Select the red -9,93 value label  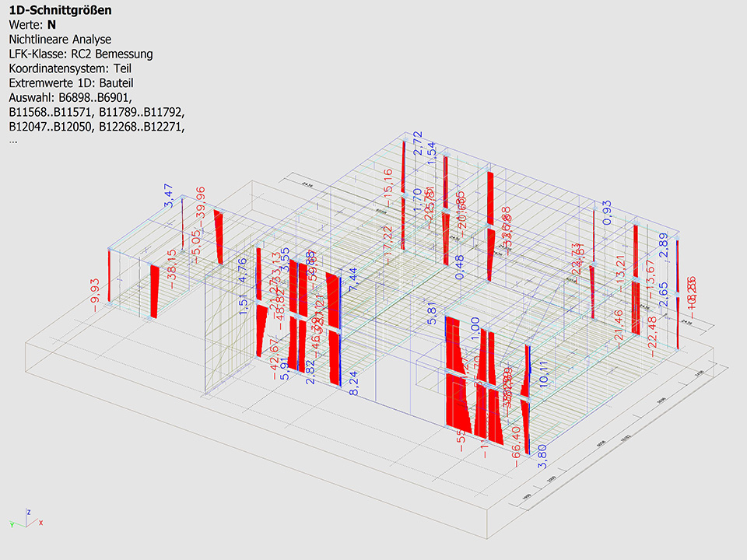point(96,292)
